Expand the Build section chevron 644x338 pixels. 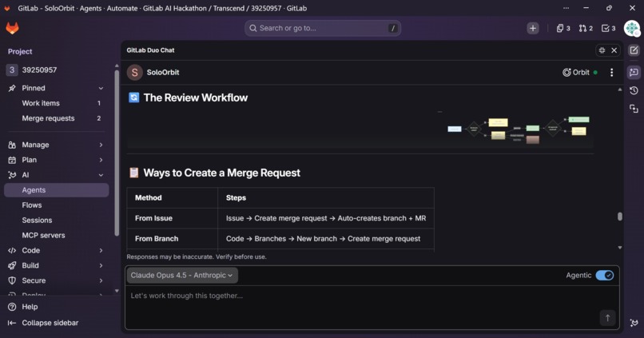pyautogui.click(x=101, y=265)
